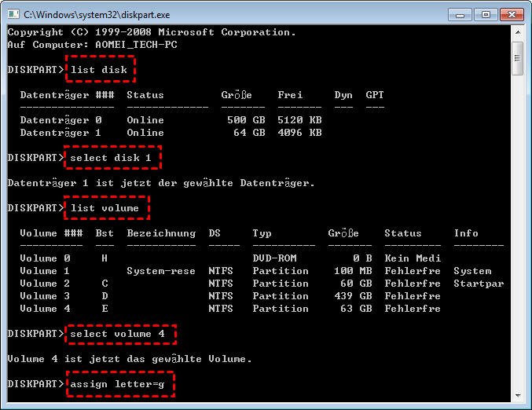Screen dimensions: 532x410
Task: Click 'Volume 2' row label
Action: (45, 284)
